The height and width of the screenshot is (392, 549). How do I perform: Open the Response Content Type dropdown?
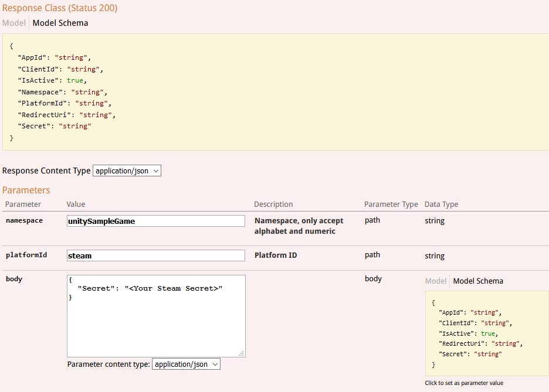point(127,171)
